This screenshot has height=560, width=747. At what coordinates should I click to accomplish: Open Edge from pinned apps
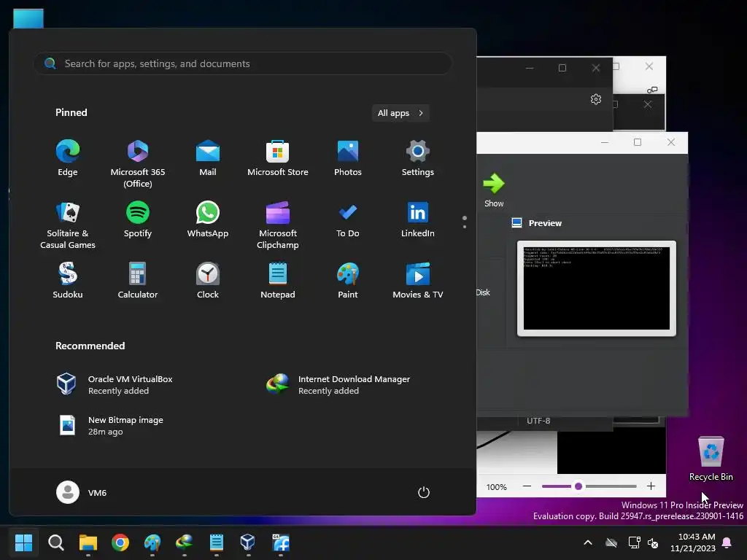[68, 158]
